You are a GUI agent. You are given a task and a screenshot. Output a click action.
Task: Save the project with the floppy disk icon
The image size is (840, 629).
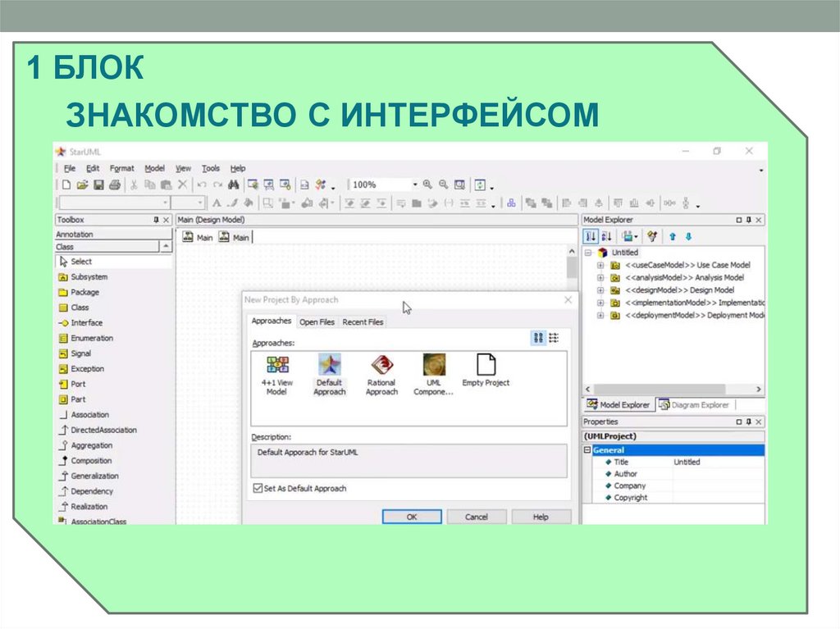98,185
